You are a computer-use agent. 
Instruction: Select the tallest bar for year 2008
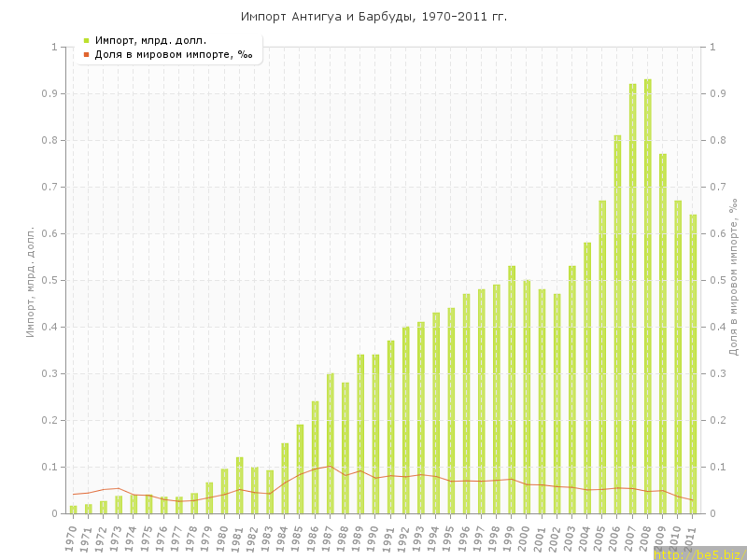pyautogui.click(x=647, y=297)
